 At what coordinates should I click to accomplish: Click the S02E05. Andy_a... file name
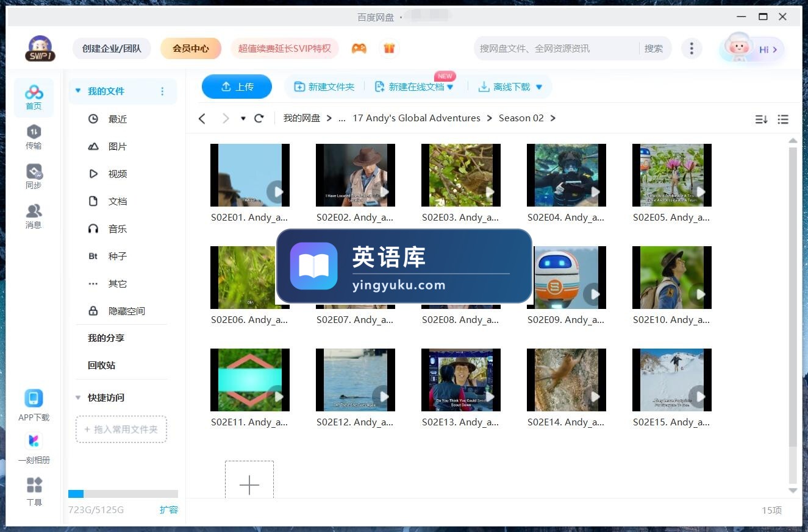pos(671,217)
